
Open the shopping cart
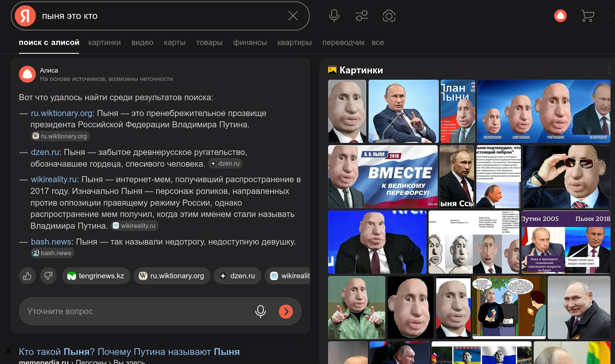point(587,16)
